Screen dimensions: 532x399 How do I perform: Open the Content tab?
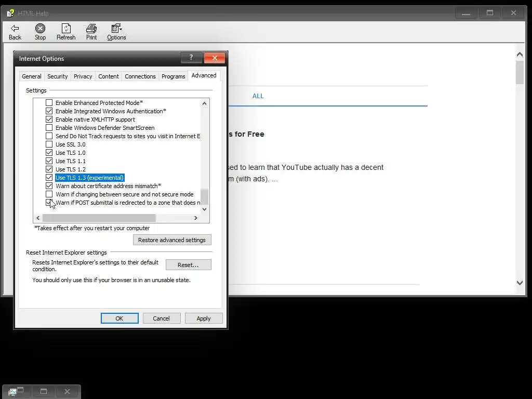(109, 76)
